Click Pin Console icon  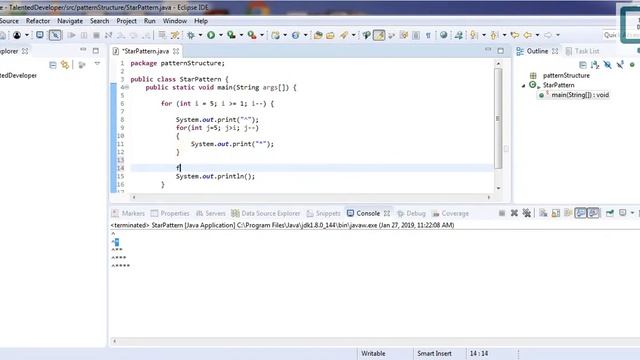point(610,213)
